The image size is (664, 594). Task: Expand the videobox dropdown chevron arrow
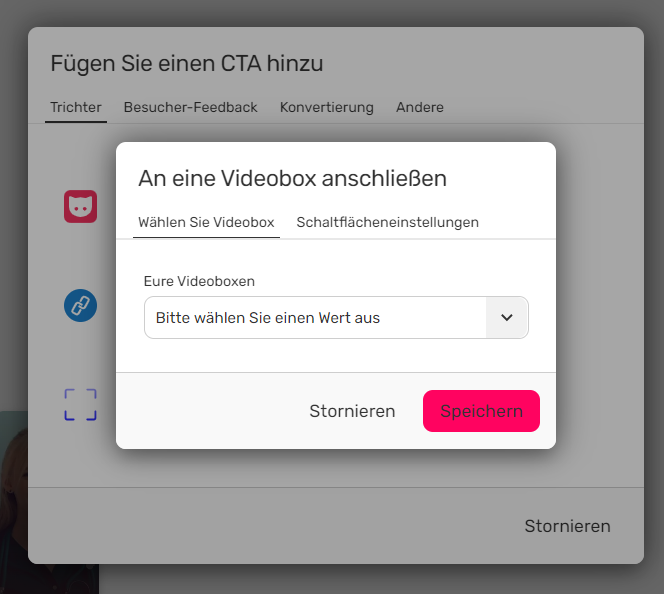click(x=506, y=318)
